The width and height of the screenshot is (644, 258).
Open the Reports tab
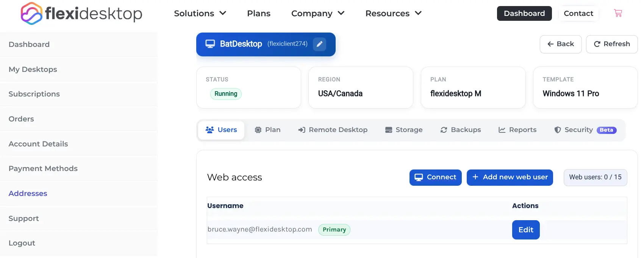click(x=517, y=130)
